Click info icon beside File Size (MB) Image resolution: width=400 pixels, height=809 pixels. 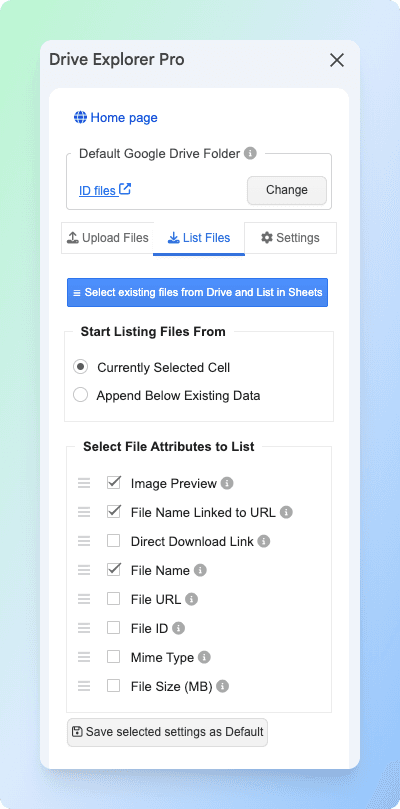(222, 686)
